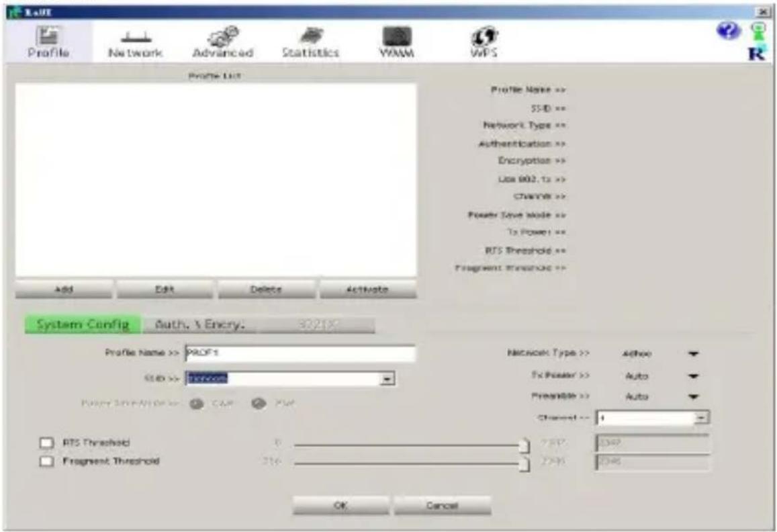The height and width of the screenshot is (532, 777).
Task: Click the Fragment Threshold value field
Action: click(x=653, y=461)
